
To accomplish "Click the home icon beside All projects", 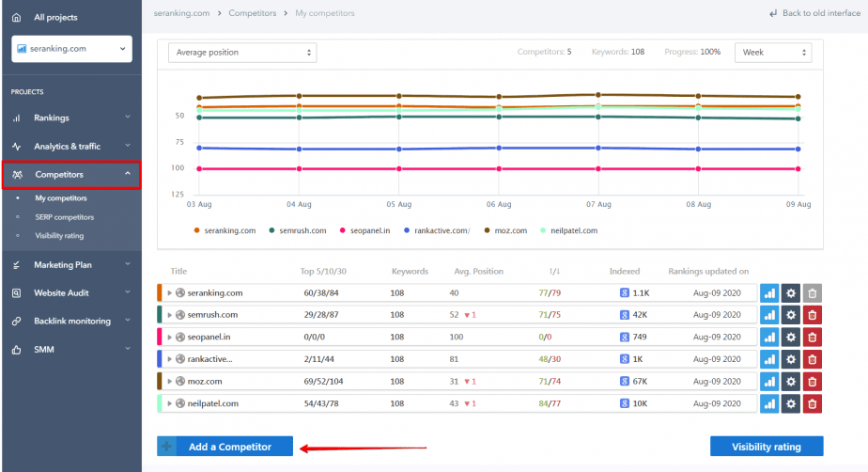I will tap(17, 17).
